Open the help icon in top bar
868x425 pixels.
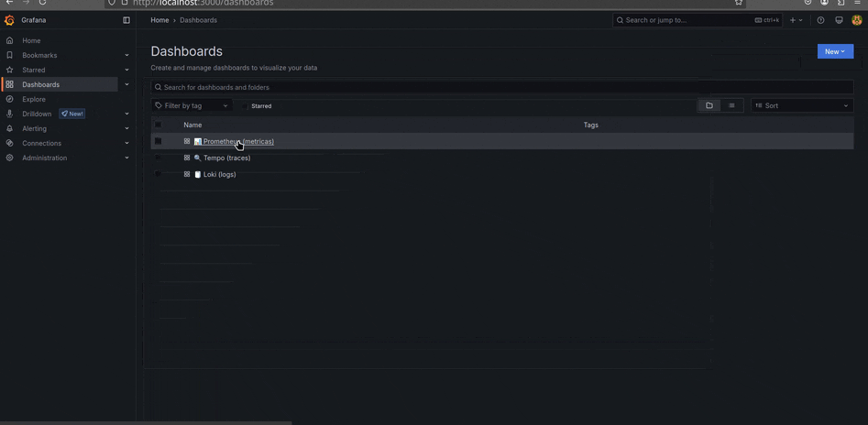(x=820, y=20)
